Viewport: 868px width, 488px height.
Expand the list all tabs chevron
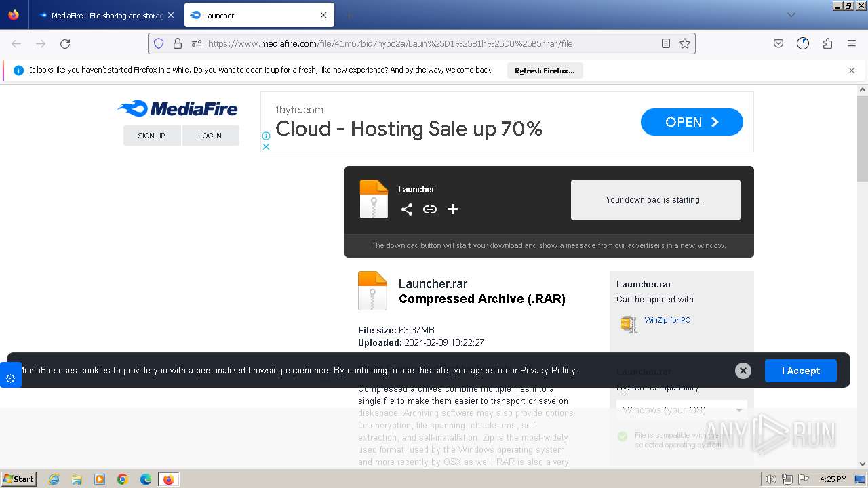click(x=791, y=15)
